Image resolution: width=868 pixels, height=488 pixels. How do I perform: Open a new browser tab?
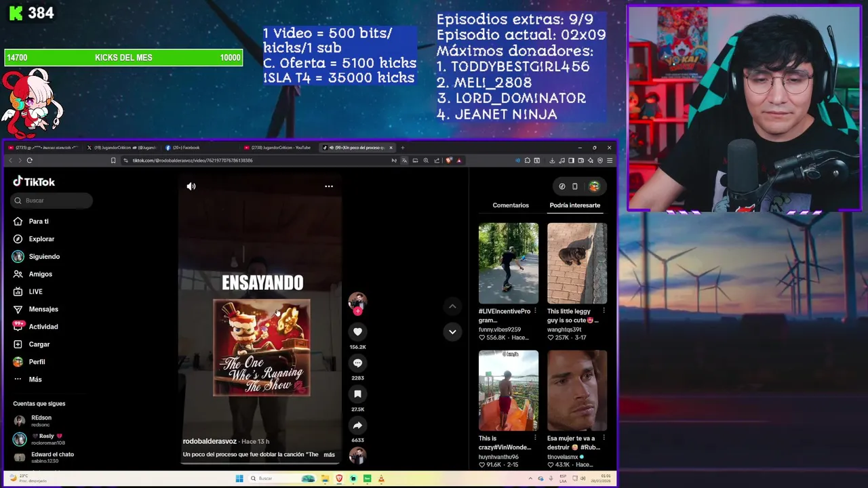click(403, 148)
